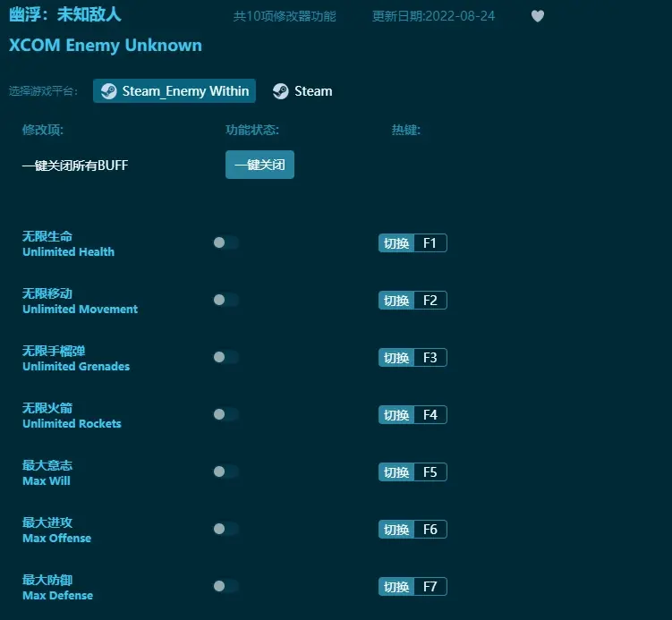Viewport: 672px width, 620px height.
Task: Click the 幽浮：未知敌人 game title
Action: [65, 14]
